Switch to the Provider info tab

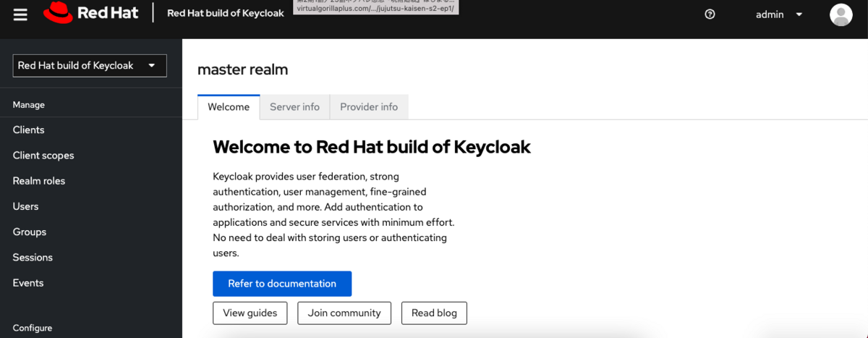(x=369, y=107)
